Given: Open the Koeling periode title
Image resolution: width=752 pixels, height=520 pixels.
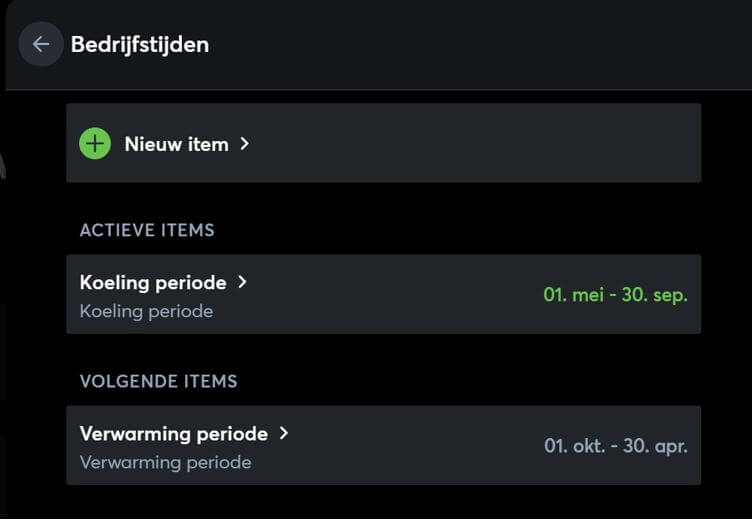Looking at the screenshot, I should [153, 282].
